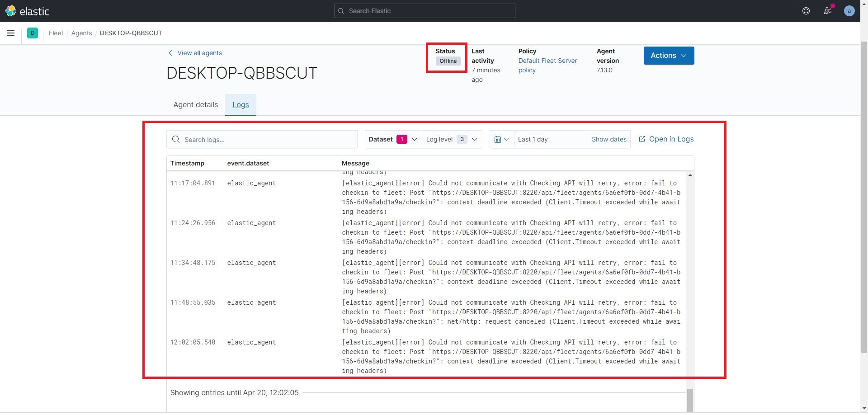
Task: Open the user avatar menu
Action: tap(849, 11)
